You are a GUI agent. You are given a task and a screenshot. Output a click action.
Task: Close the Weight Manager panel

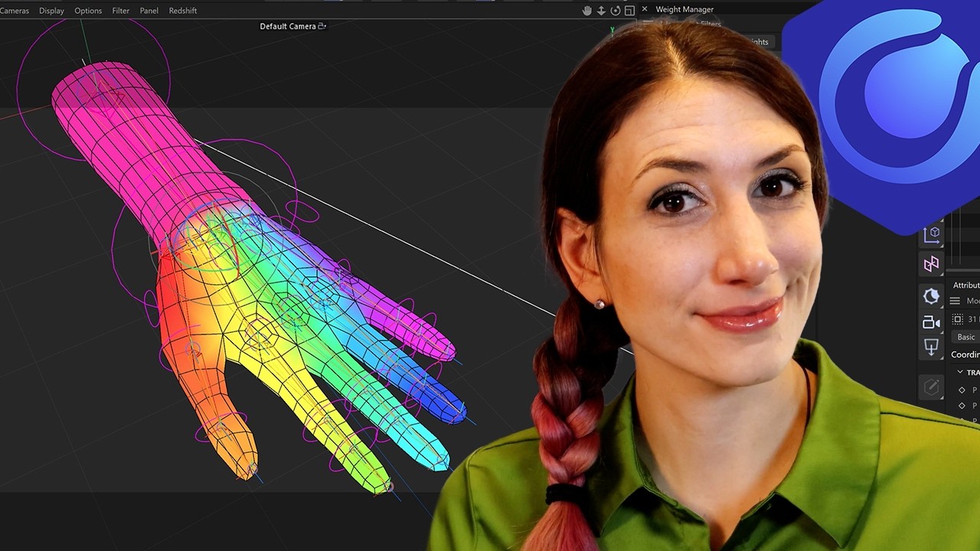[x=645, y=9]
